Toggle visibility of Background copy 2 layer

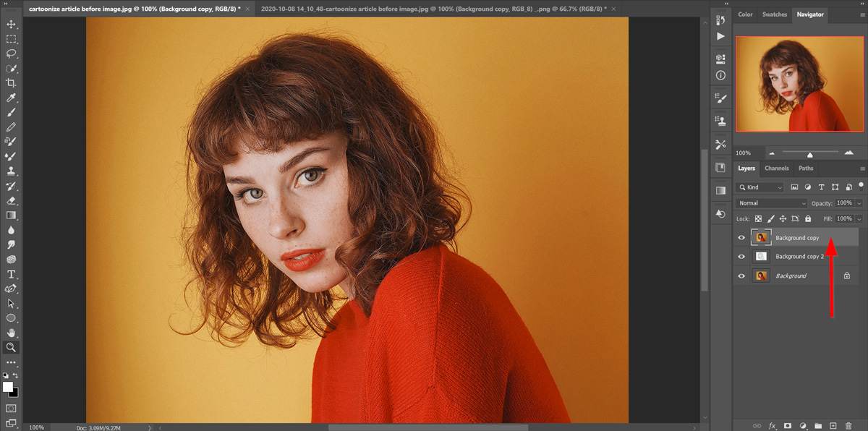pos(741,257)
